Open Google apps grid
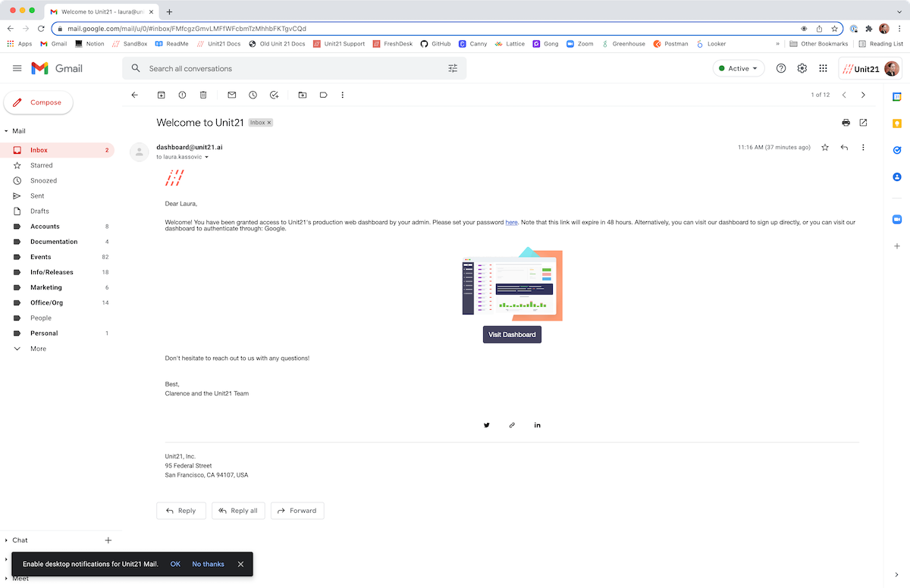 tap(823, 68)
